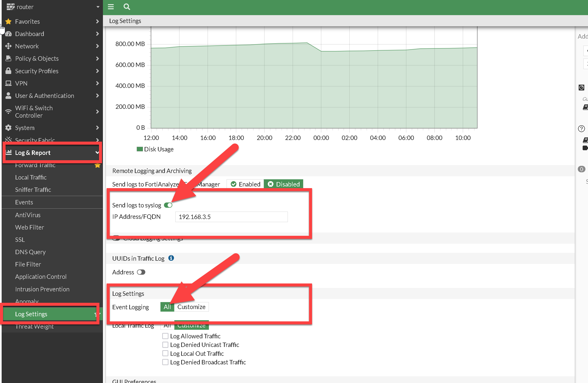
Task: Click the hamburger menu icon
Action: tap(111, 7)
